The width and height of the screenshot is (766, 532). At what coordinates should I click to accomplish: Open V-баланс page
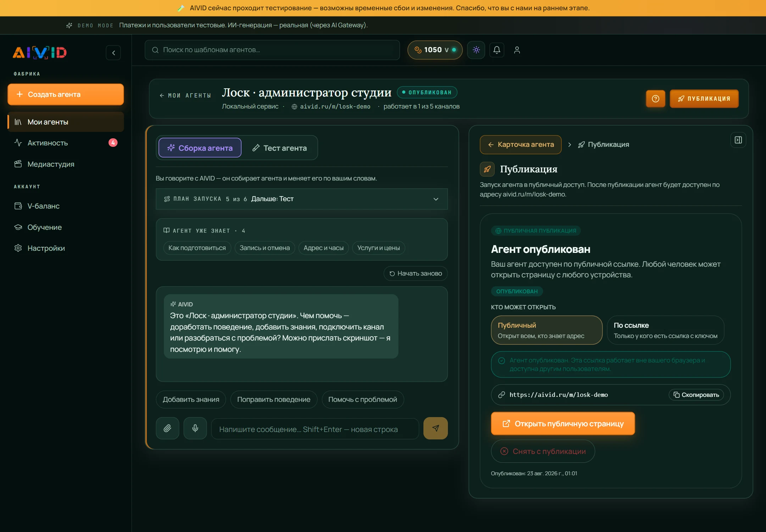click(66, 206)
